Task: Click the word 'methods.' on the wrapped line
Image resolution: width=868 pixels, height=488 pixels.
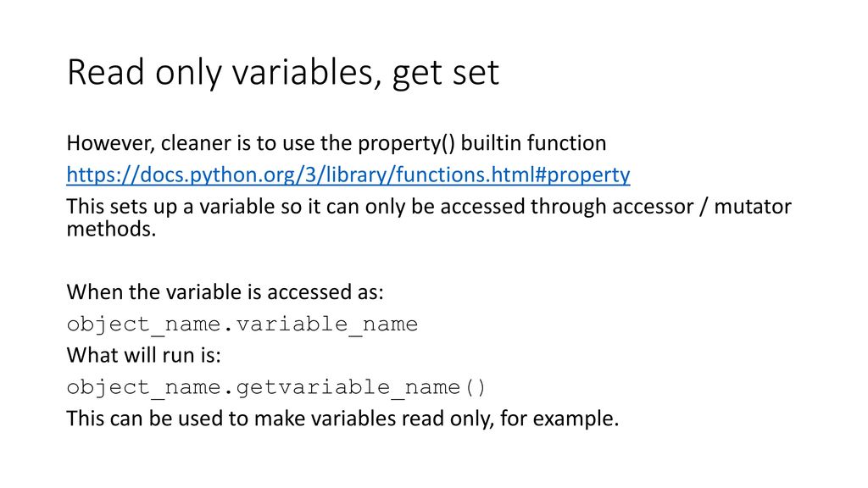Action: (x=111, y=229)
